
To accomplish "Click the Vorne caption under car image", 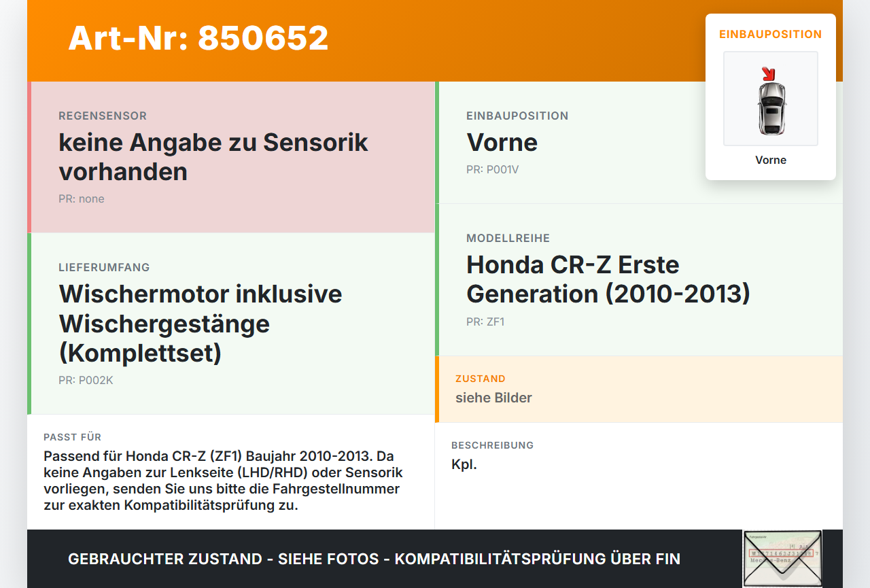I will (771, 160).
